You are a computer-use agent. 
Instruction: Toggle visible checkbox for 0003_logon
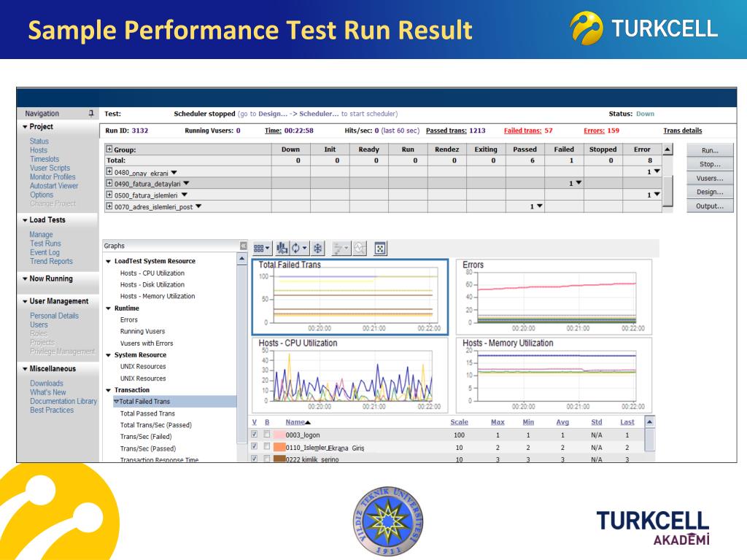(x=255, y=435)
